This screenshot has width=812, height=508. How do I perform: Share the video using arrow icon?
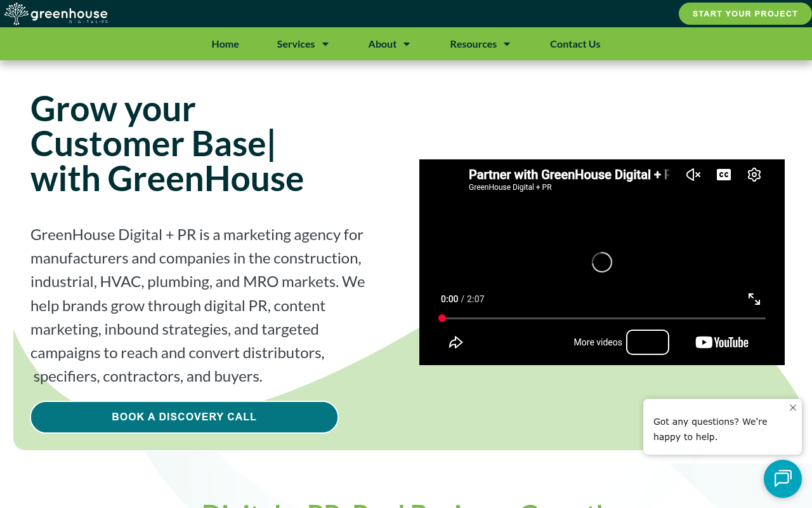click(x=456, y=342)
